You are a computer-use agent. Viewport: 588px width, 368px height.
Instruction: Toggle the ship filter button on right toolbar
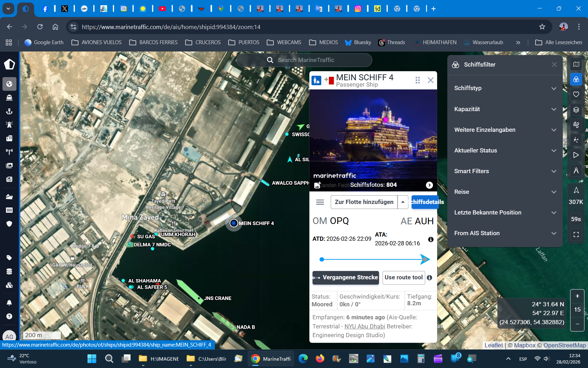[576, 79]
